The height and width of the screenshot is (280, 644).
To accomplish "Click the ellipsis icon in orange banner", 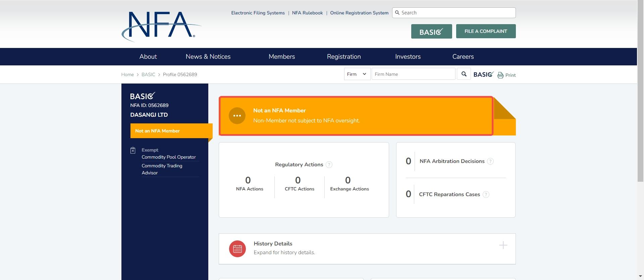I will [237, 116].
